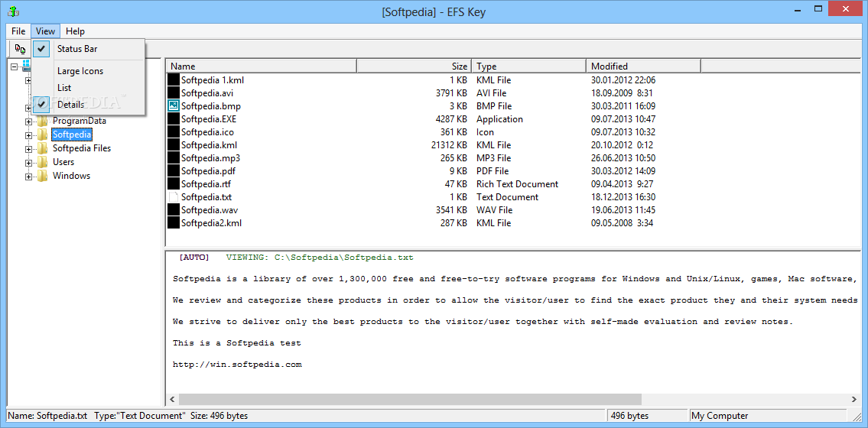The image size is (868, 428).
Task: Click the viewer's scroll left arrow
Action: click(172, 399)
